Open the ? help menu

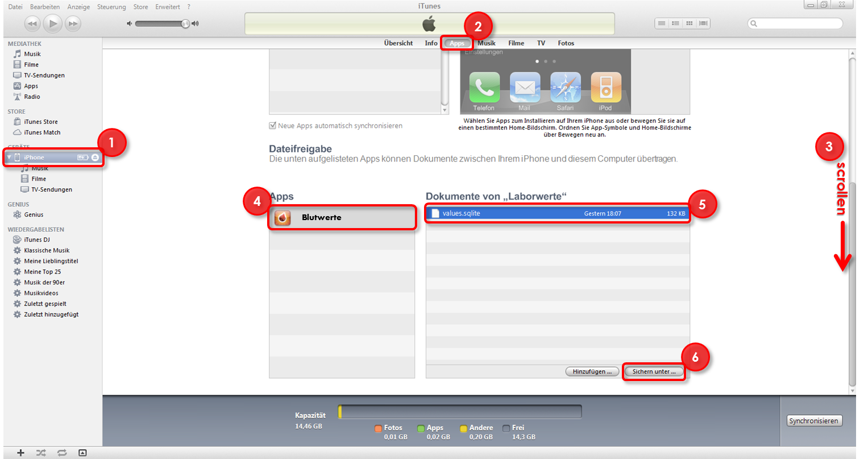coord(189,7)
